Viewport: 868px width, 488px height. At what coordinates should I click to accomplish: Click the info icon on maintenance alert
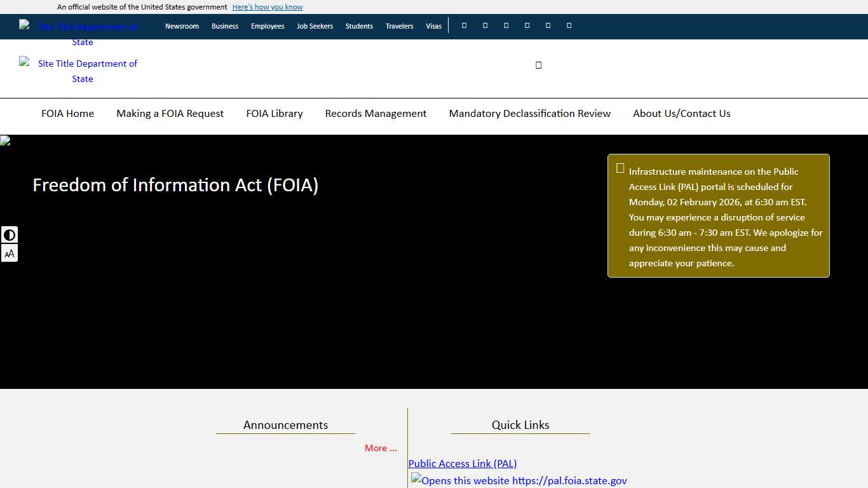(620, 168)
